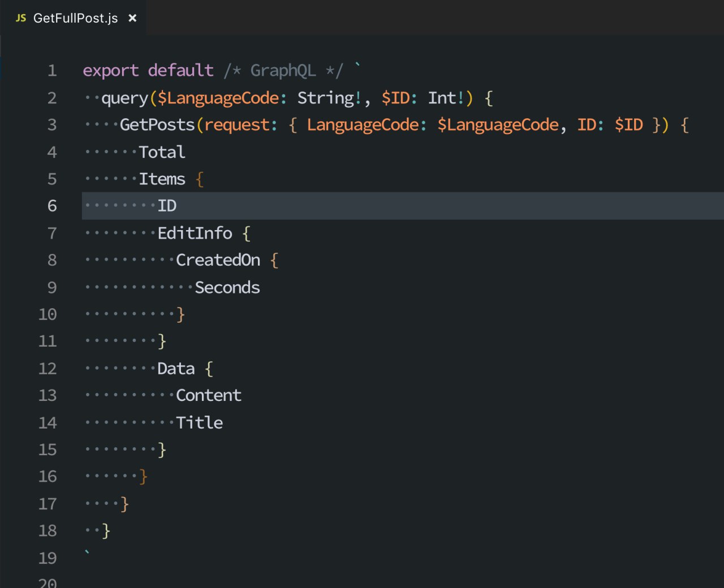This screenshot has height=588, width=724.
Task: Click the 'query' keyword on line 2
Action: [125, 98]
